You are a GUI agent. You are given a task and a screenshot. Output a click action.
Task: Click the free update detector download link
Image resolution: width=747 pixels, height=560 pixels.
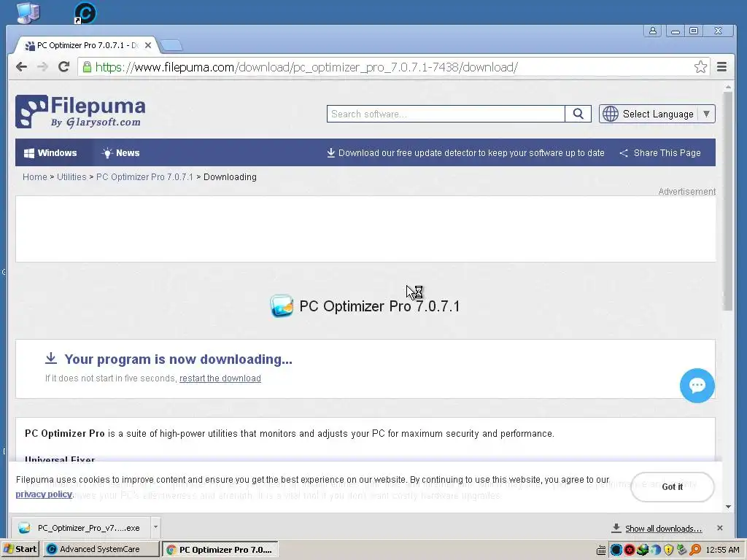465,153
